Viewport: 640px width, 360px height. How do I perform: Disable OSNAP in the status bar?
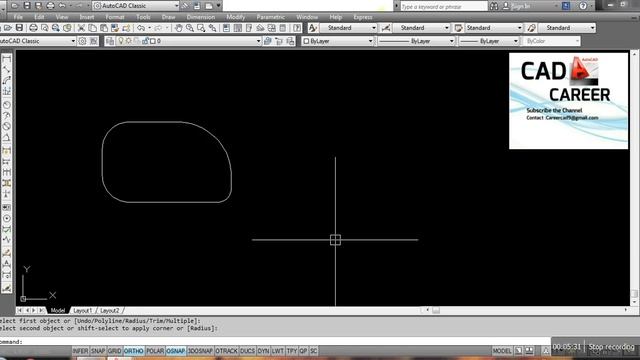pos(176,351)
